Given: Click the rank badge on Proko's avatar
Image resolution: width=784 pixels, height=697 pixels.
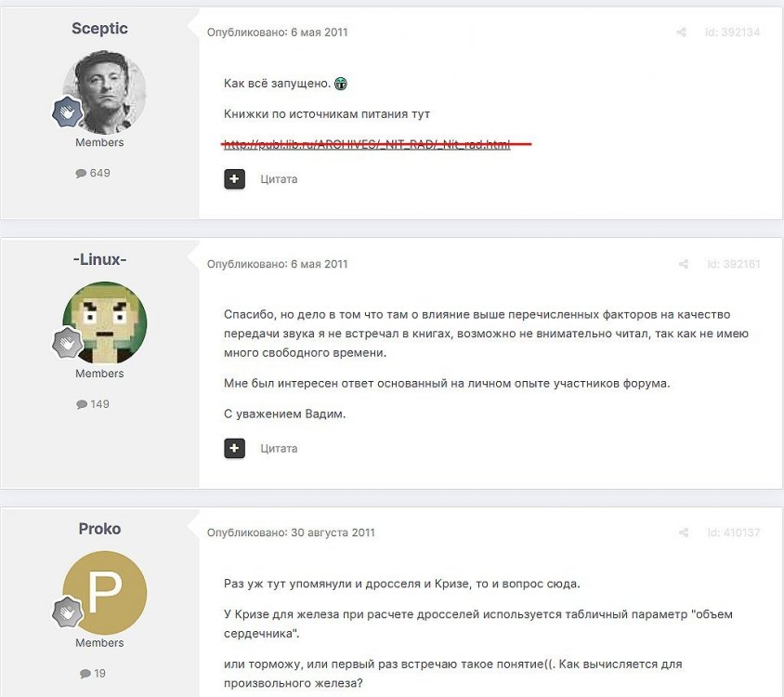Looking at the screenshot, I should pyautogui.click(x=68, y=612).
